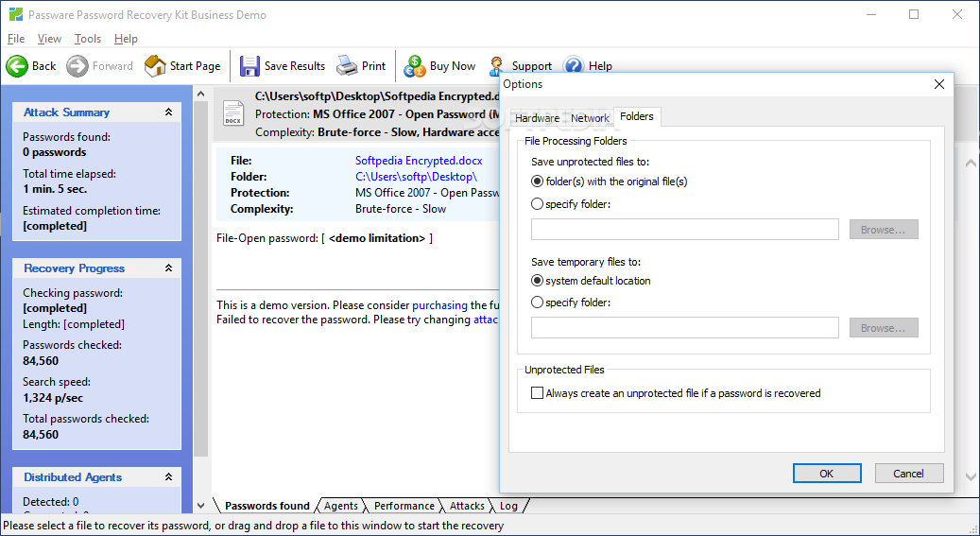Click the Recovery Progress heading
Viewport: 980px width, 536px height.
point(75,268)
